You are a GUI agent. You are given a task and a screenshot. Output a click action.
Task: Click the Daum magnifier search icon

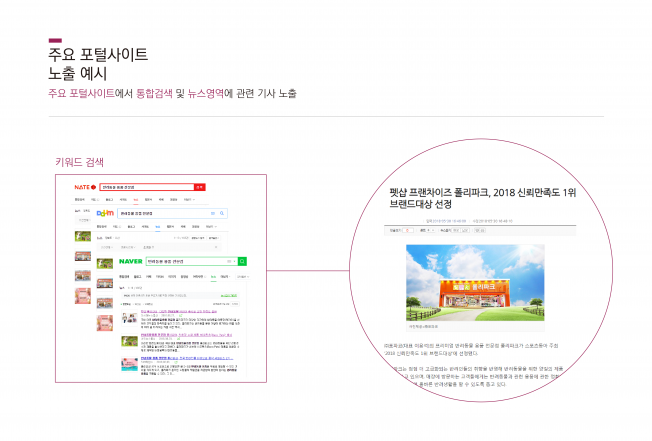point(222,213)
